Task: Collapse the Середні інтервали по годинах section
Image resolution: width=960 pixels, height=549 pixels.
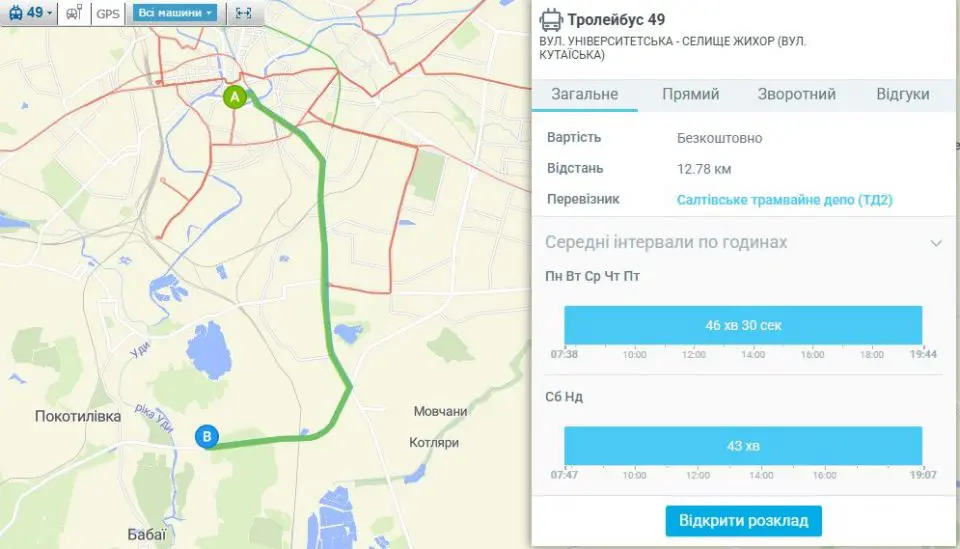Action: [936, 243]
